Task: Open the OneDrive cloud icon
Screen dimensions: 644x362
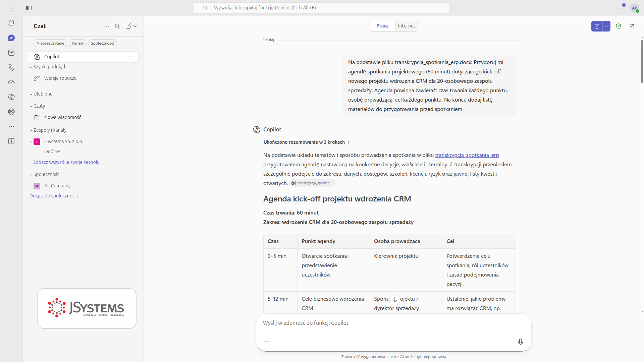Action: coord(11,82)
